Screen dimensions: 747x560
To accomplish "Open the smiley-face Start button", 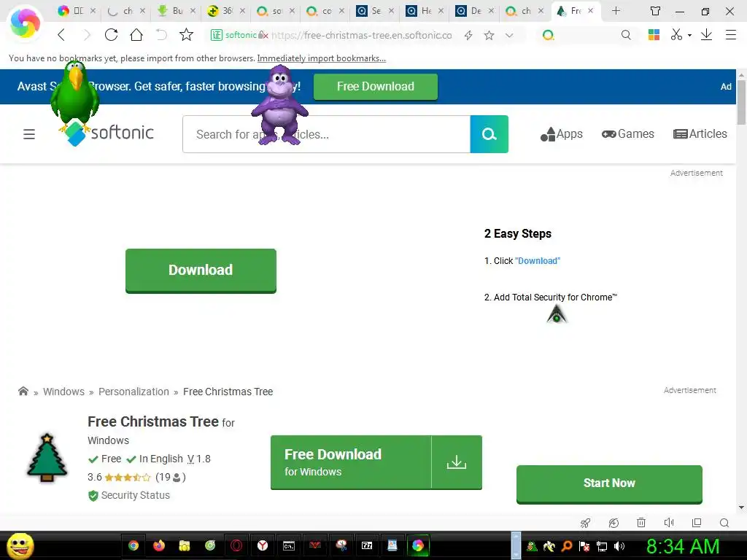I will coord(20,545).
